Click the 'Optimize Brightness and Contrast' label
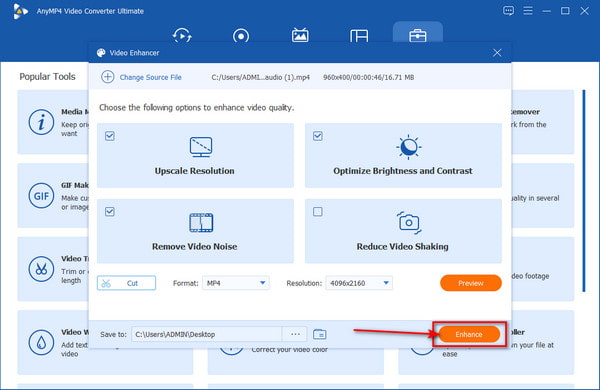The image size is (600, 390). [403, 171]
